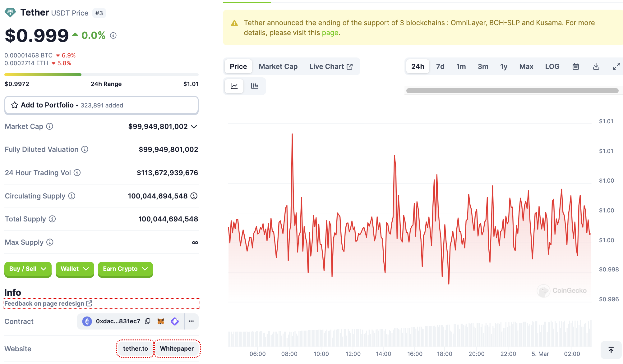Click the red price line chart area

click(x=409, y=217)
